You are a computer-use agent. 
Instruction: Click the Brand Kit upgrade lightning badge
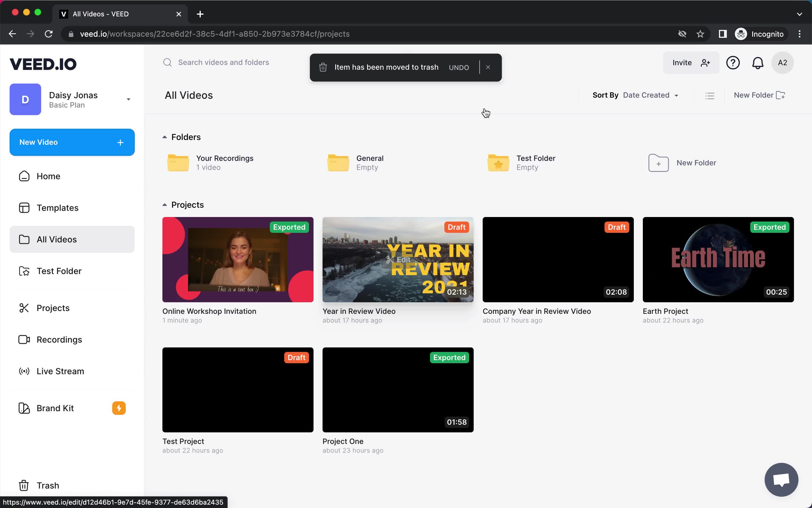(119, 408)
